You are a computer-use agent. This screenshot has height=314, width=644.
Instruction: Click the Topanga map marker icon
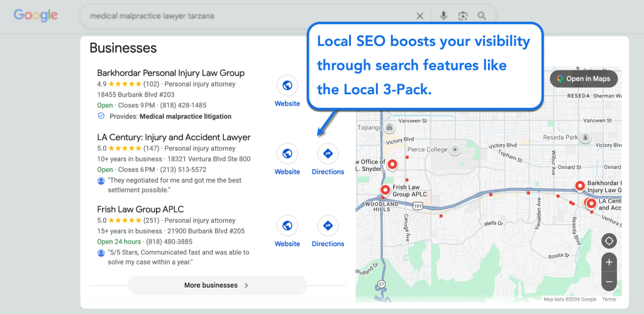pos(389,127)
